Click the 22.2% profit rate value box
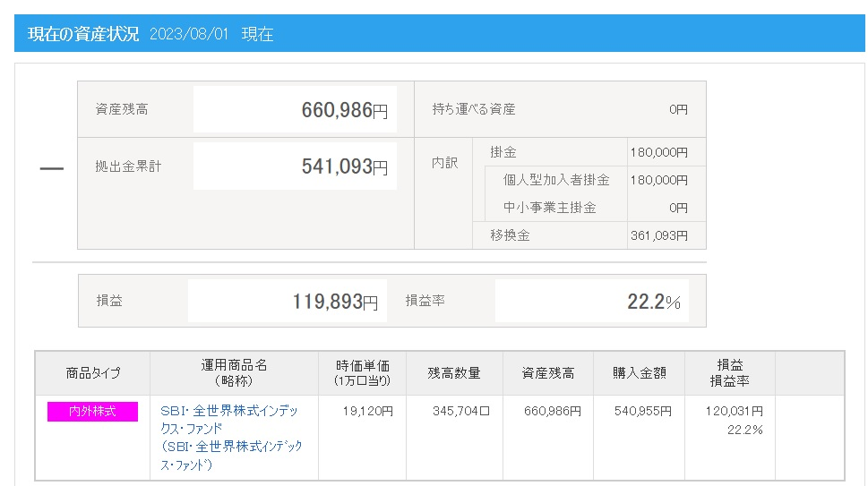 pos(591,302)
